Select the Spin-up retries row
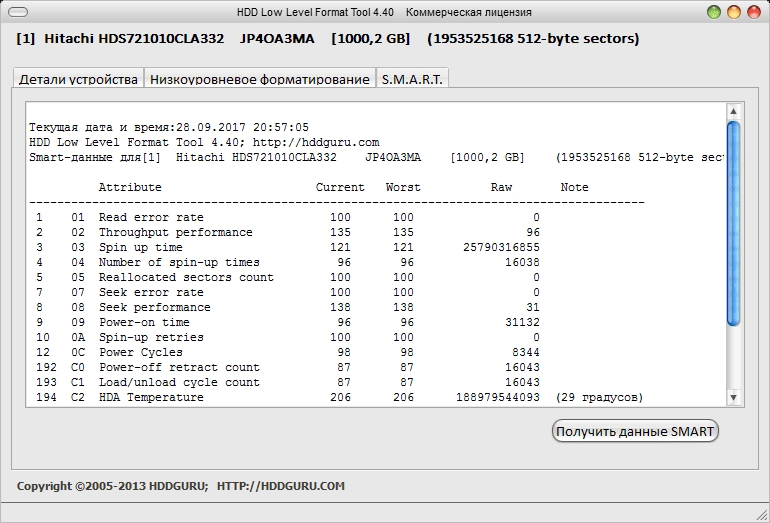This screenshot has height=523, width=770. pos(287,337)
